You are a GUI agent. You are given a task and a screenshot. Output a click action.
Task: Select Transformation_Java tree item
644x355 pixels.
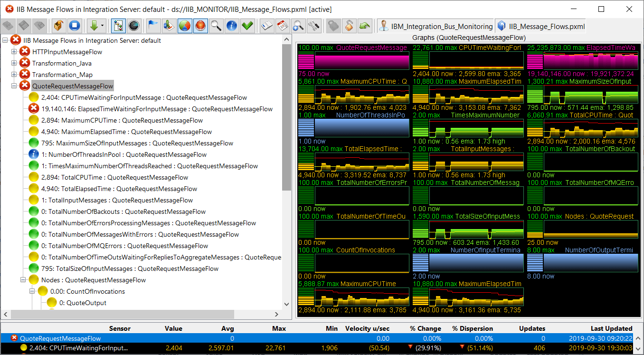tap(62, 63)
